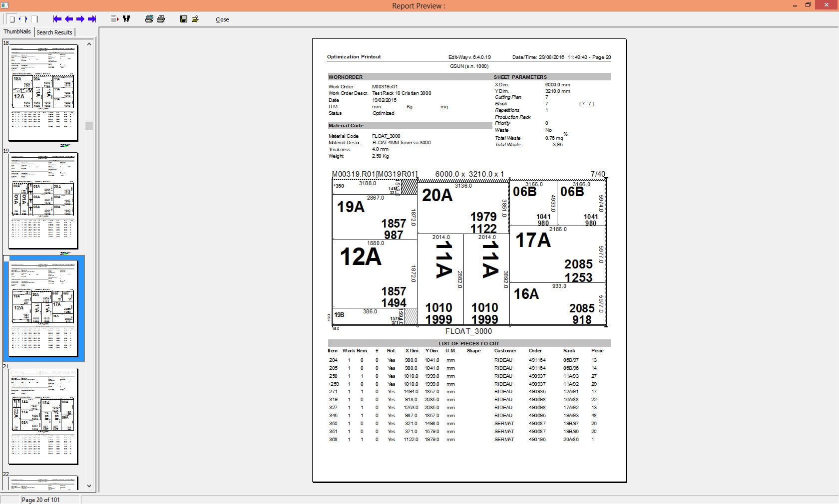Select the page 21 thumbnail
This screenshot has width=839, height=504.
click(43, 416)
